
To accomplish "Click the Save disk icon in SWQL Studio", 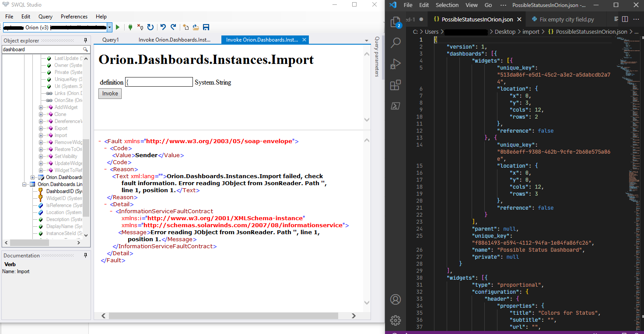I will point(206,27).
